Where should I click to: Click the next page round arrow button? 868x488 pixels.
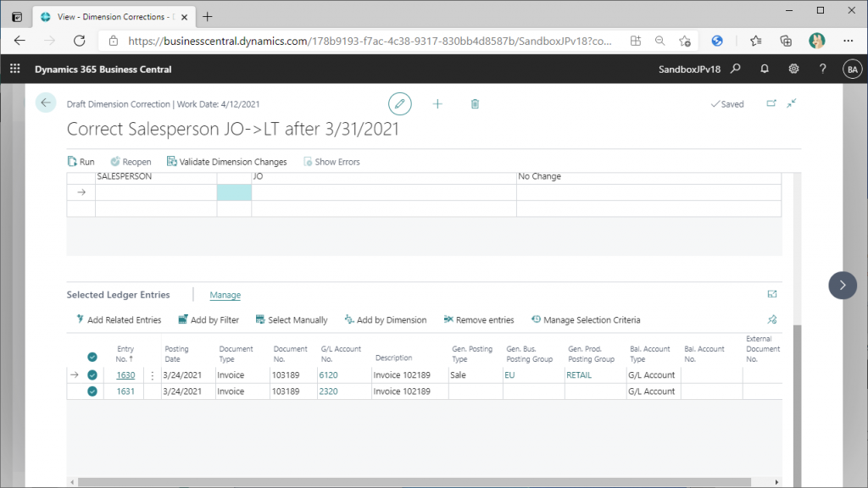click(843, 286)
